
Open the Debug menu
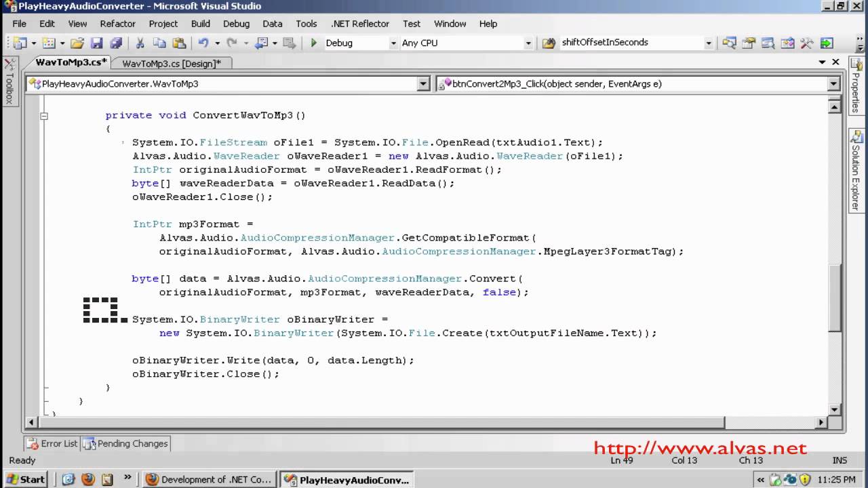[236, 24]
